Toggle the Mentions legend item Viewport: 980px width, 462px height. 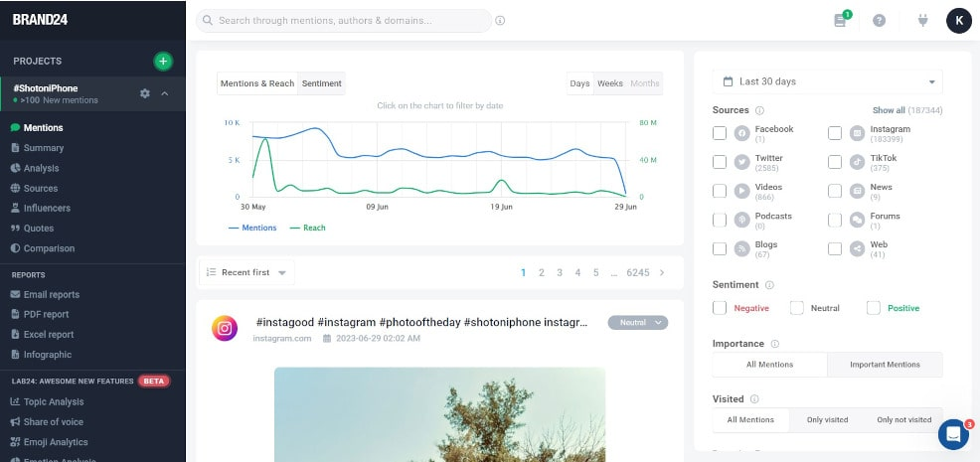pyautogui.click(x=252, y=229)
